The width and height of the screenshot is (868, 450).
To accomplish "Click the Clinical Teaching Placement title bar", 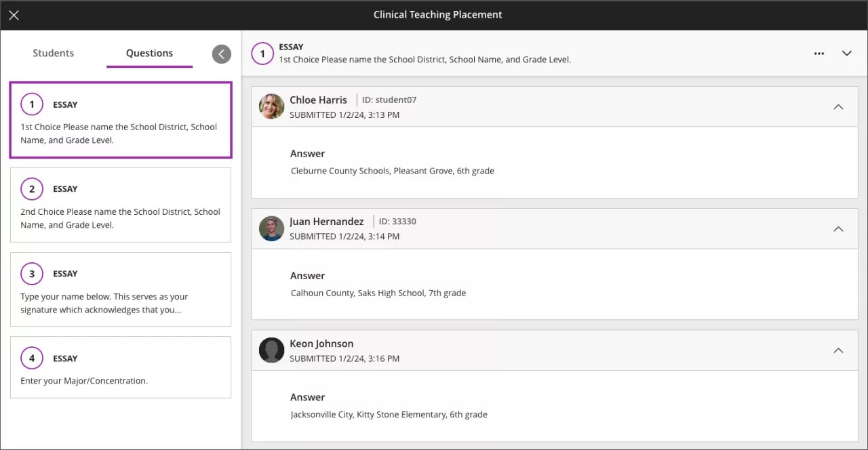I will point(437,14).
